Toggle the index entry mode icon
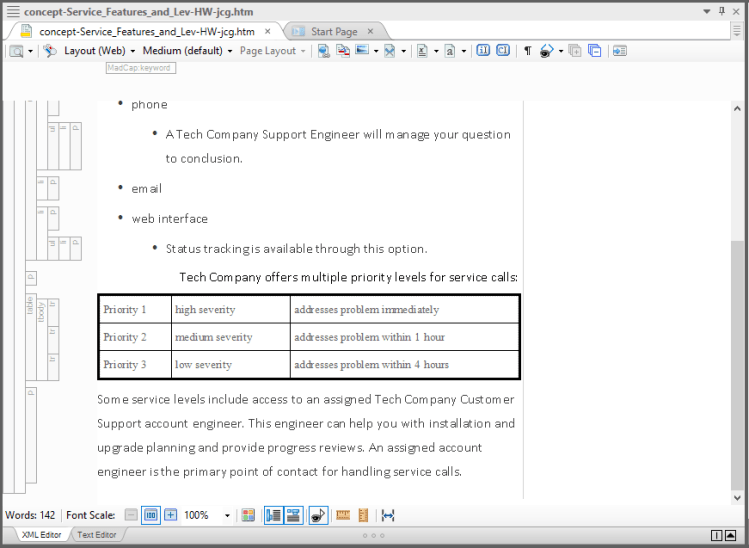 coord(483,50)
